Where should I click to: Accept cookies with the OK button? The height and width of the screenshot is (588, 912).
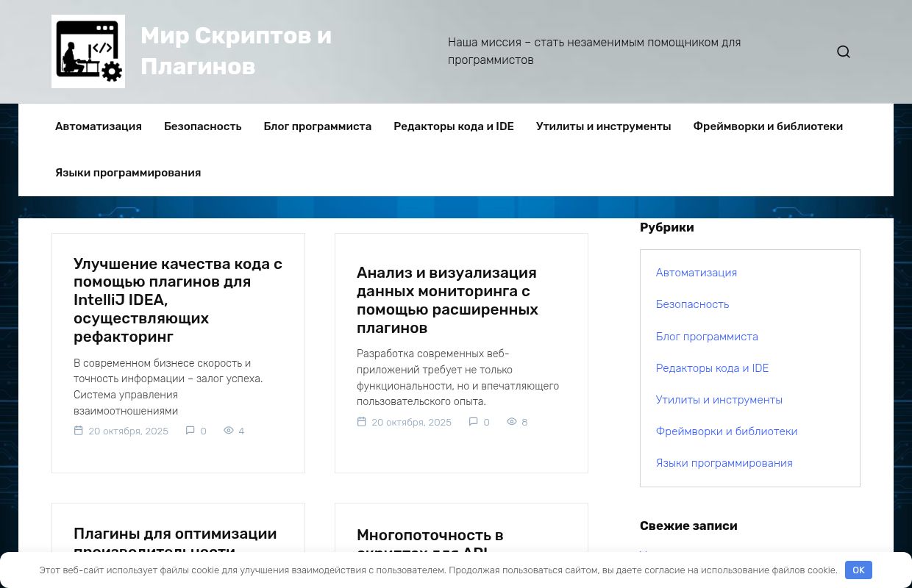(x=858, y=570)
